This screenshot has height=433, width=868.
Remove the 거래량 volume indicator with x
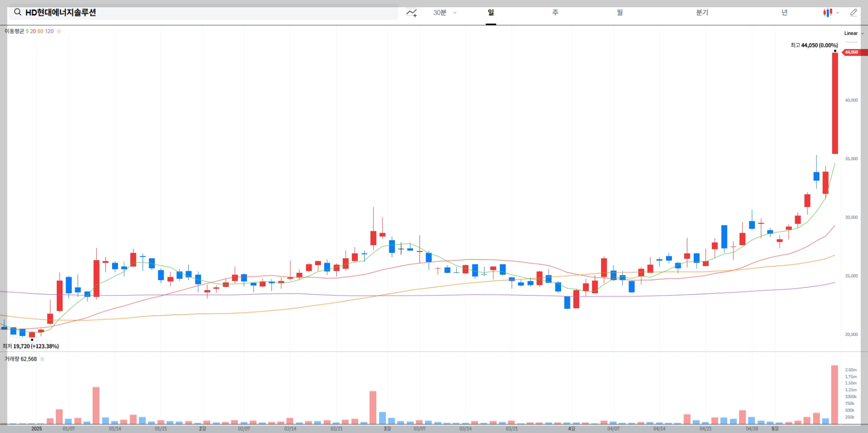coord(42,359)
